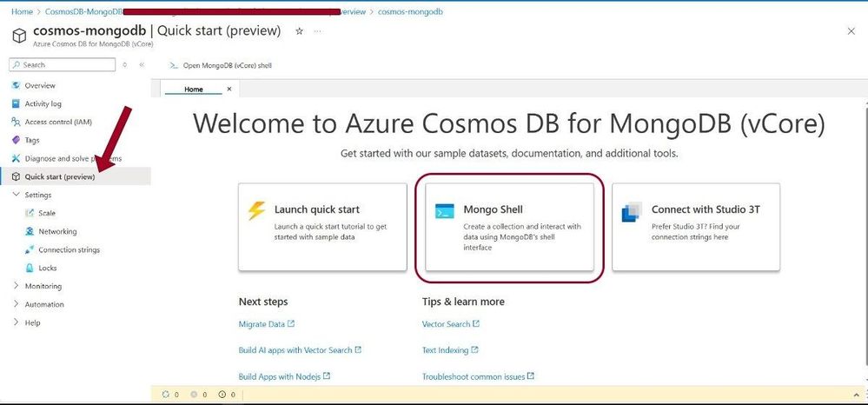Favorite the resource with star icon
This screenshot has height=405, width=868.
[x=299, y=31]
